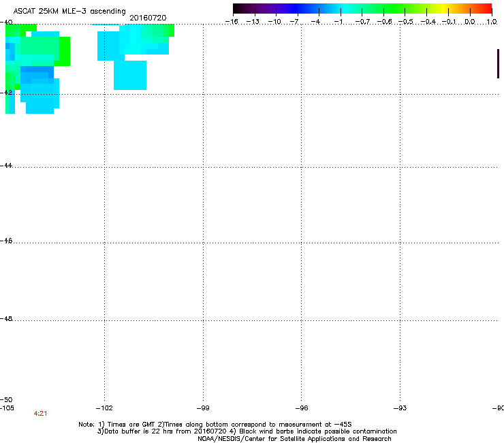
Task: Click the 'ASCAT 25KM MLE-3 ascending' title
Action: 69,11
